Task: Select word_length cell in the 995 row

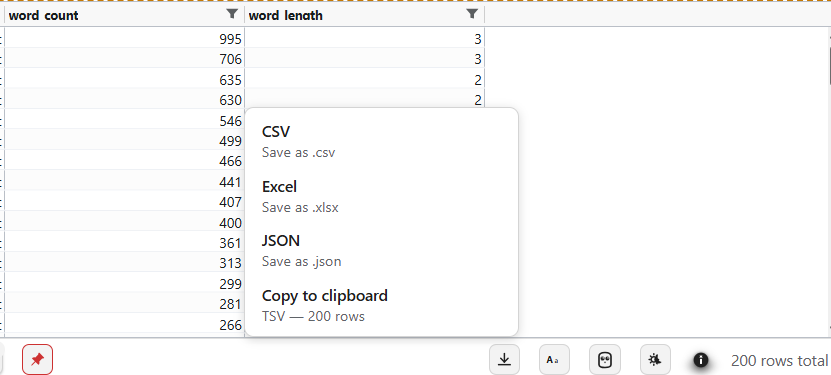Action: (365, 38)
